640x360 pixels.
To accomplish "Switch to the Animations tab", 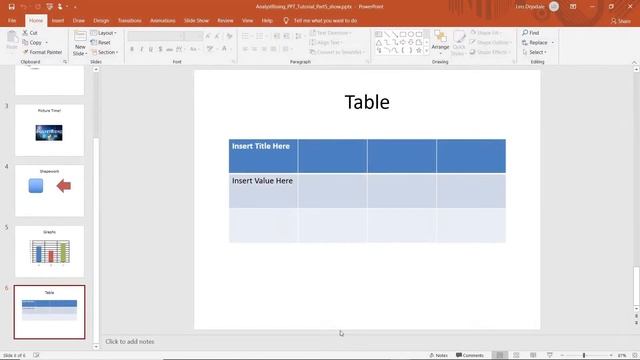I will (x=162, y=20).
